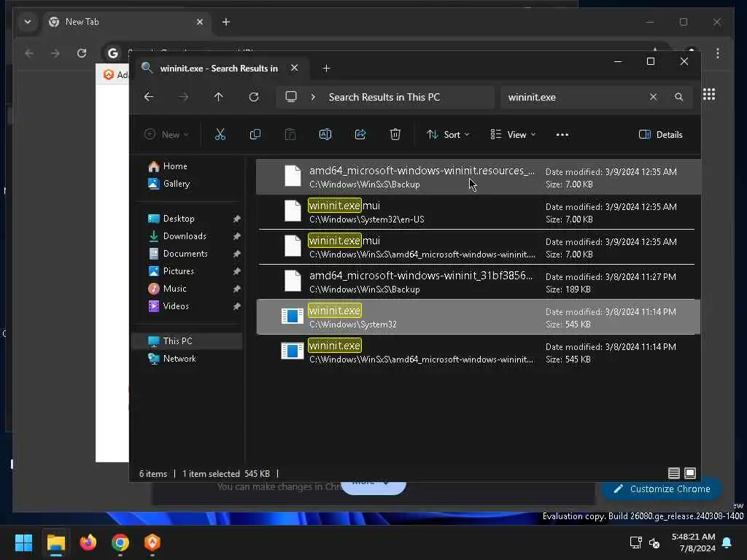Image resolution: width=747 pixels, height=560 pixels.
Task: Click the Rename icon in Explorer toolbar
Action: (x=325, y=135)
